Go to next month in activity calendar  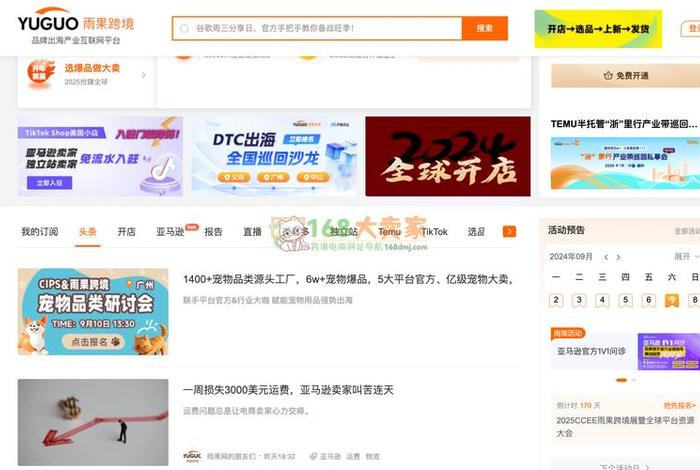tap(618, 257)
